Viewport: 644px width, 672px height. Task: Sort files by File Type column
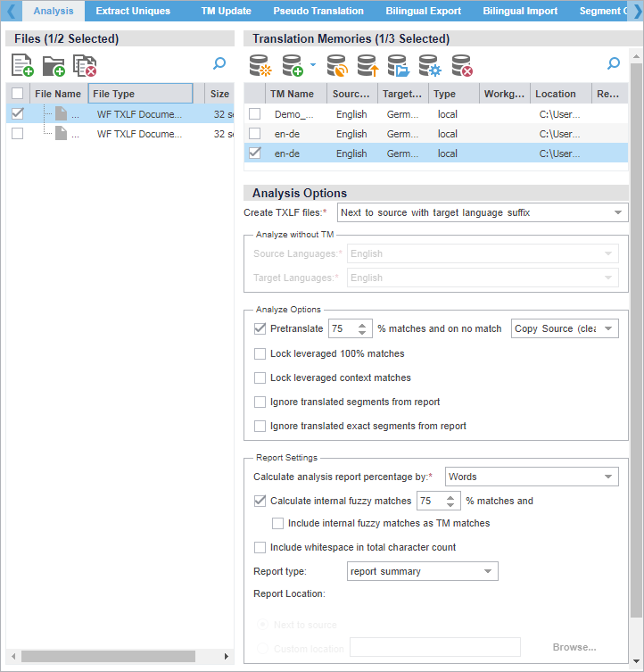point(140,94)
